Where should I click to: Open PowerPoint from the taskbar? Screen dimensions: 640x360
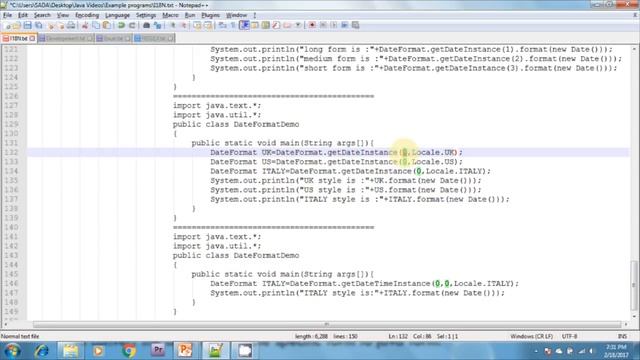point(185,351)
